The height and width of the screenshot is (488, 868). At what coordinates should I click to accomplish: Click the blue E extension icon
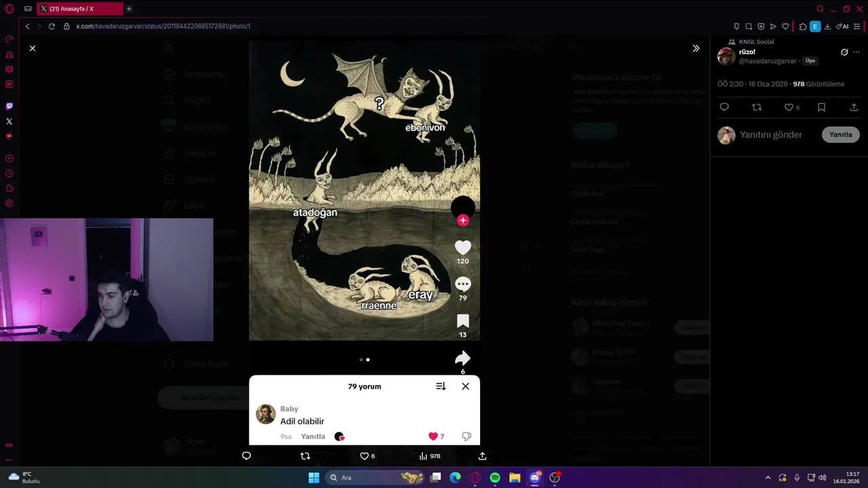click(815, 26)
